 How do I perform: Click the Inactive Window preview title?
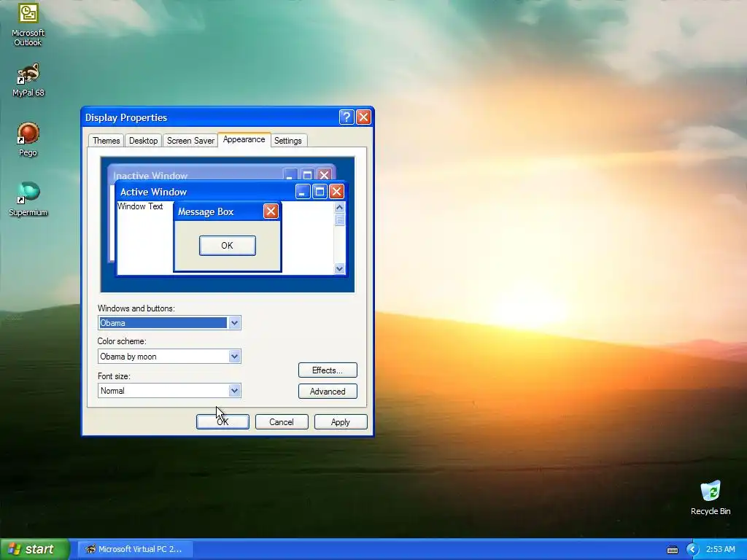150,176
